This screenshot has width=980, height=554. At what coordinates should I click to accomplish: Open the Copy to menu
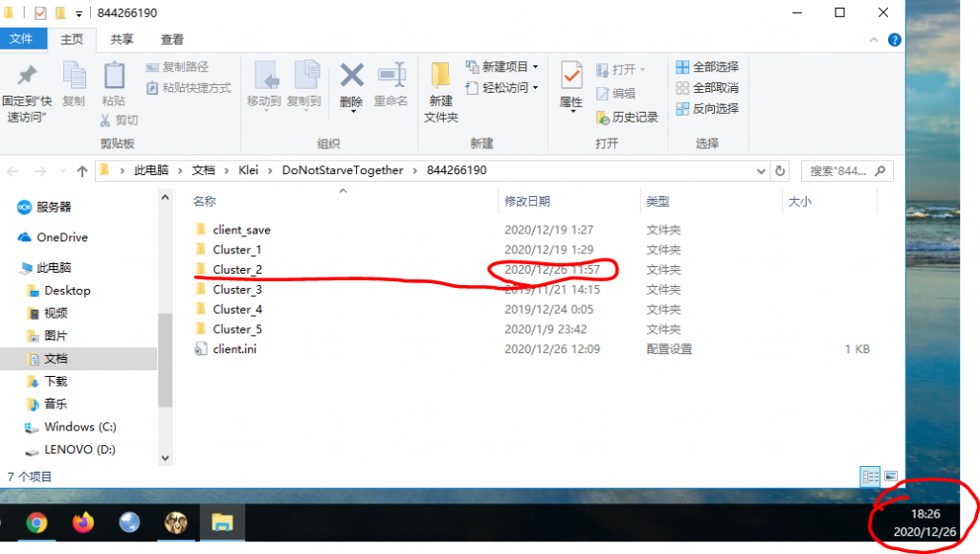[x=304, y=86]
